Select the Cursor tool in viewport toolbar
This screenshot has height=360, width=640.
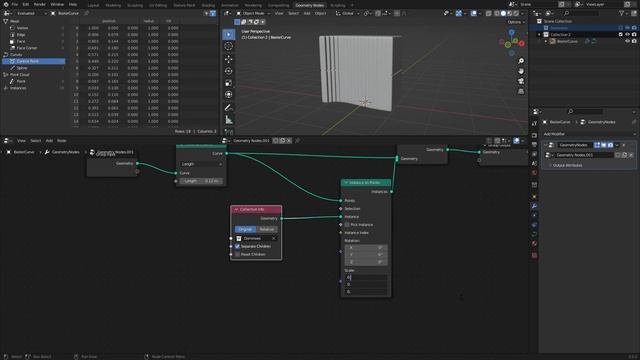tap(229, 46)
